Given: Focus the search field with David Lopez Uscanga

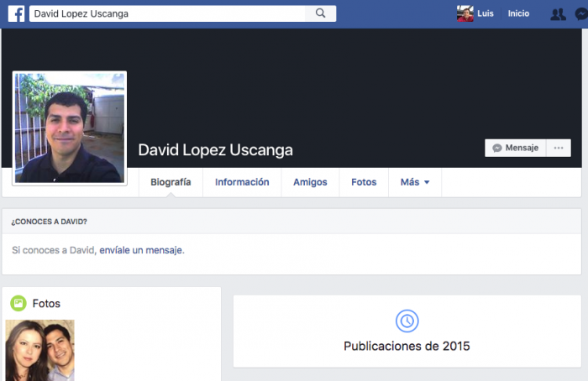Looking at the screenshot, I should coord(167,14).
